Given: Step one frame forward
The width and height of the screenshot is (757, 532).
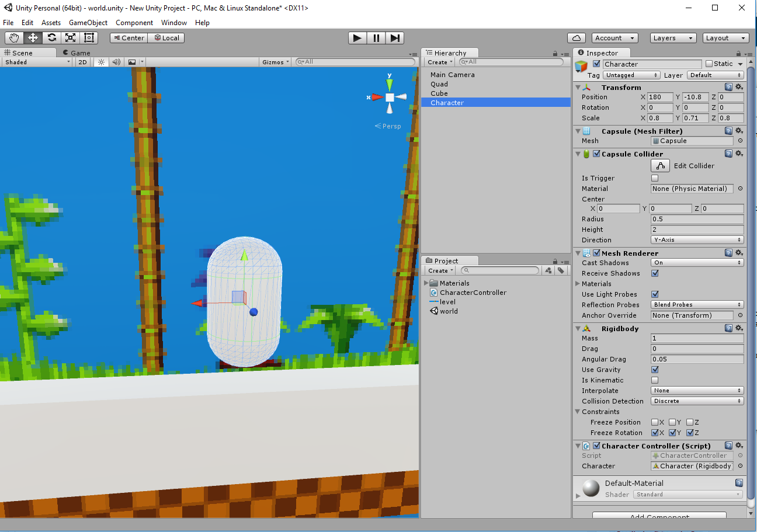Looking at the screenshot, I should point(395,38).
